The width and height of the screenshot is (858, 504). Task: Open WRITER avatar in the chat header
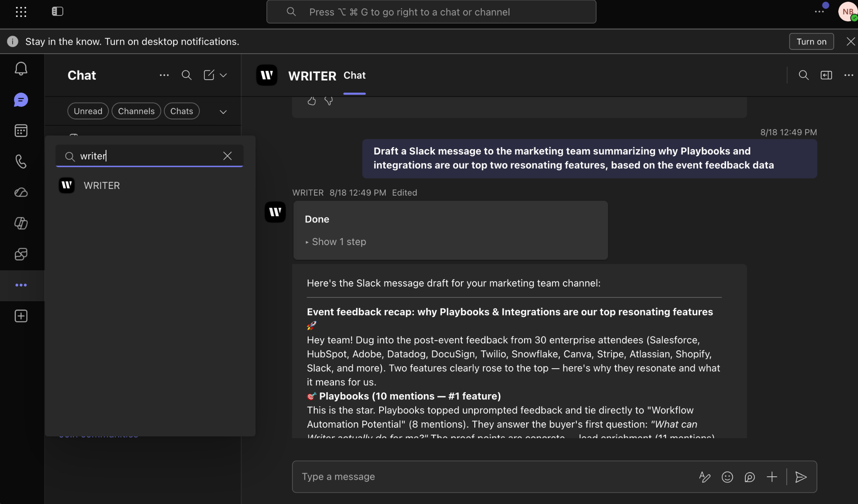point(267,75)
